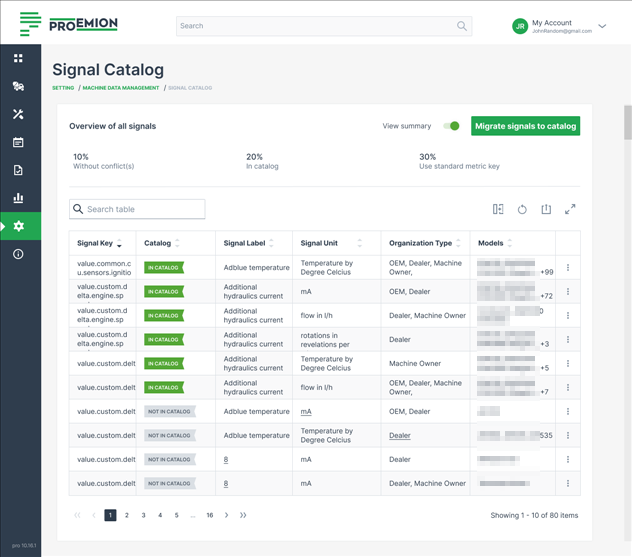This screenshot has height=557, width=632.
Task: Open the column layout settings icon
Action: (498, 209)
